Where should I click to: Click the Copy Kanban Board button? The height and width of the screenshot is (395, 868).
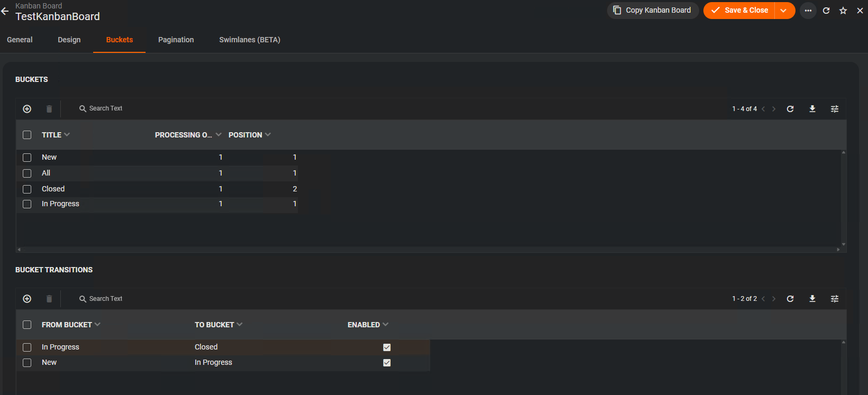click(653, 11)
